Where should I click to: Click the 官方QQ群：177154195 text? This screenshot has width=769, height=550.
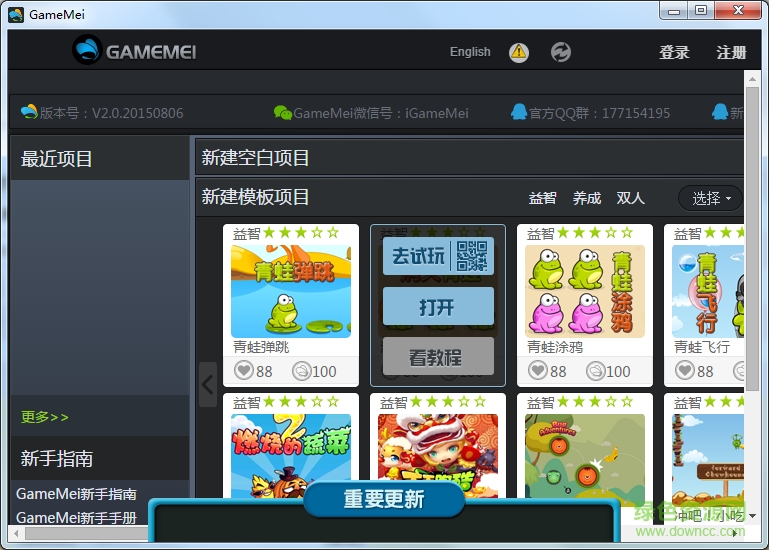point(599,113)
